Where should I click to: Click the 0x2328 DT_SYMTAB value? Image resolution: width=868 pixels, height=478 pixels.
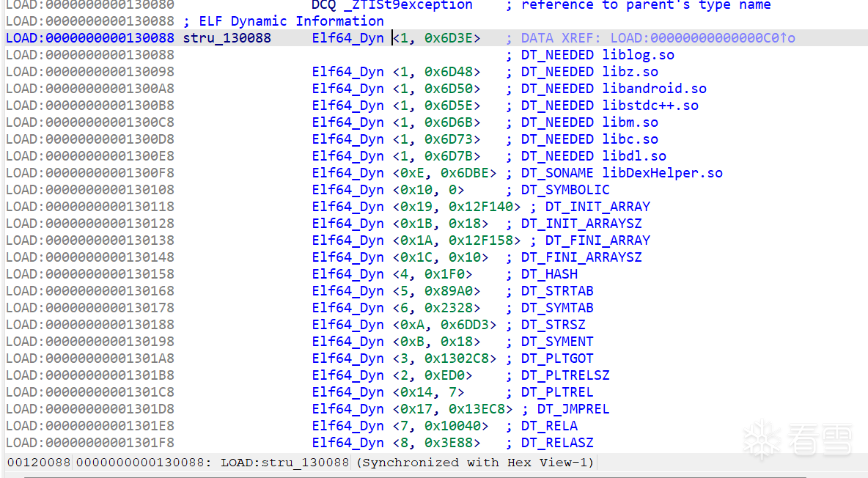tap(449, 308)
